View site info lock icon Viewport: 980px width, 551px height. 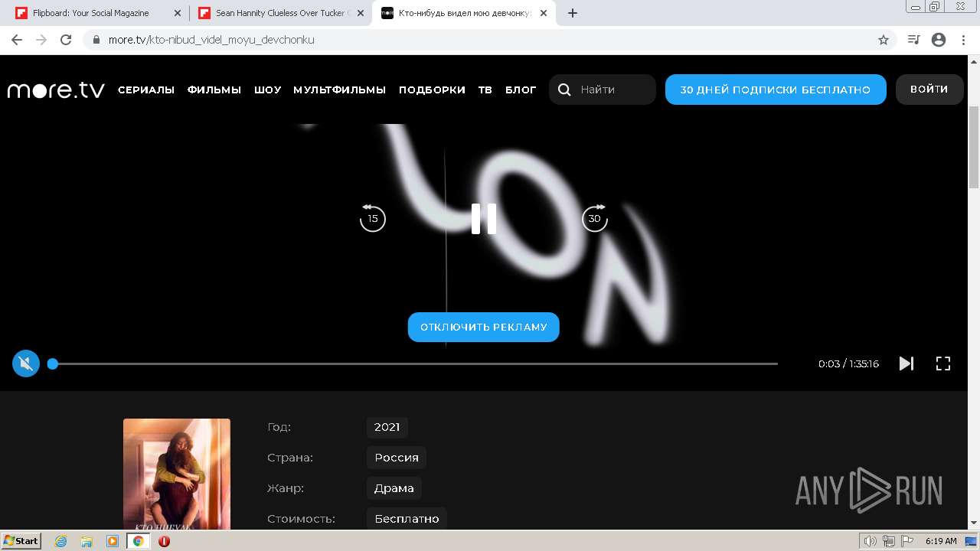96,40
